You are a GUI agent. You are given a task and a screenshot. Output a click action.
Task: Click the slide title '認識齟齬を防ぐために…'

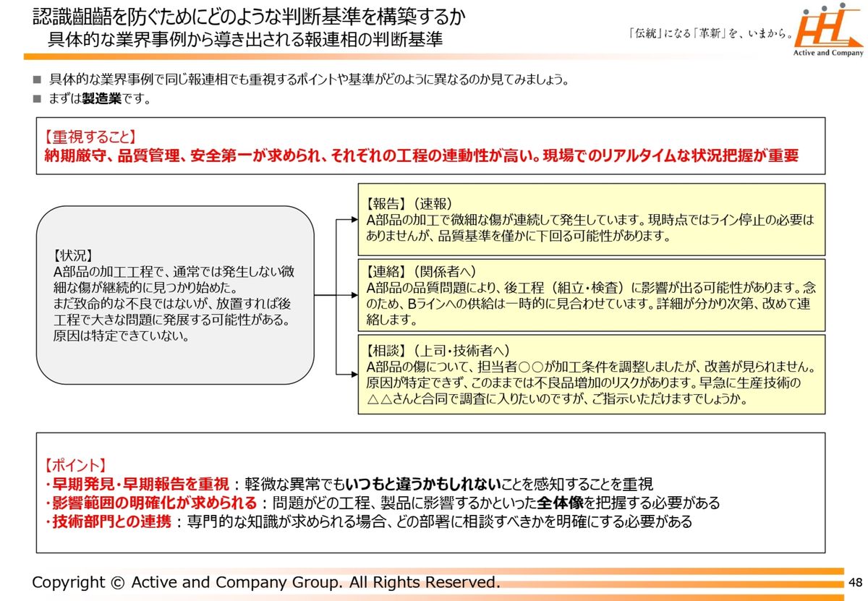pyautogui.click(x=250, y=15)
